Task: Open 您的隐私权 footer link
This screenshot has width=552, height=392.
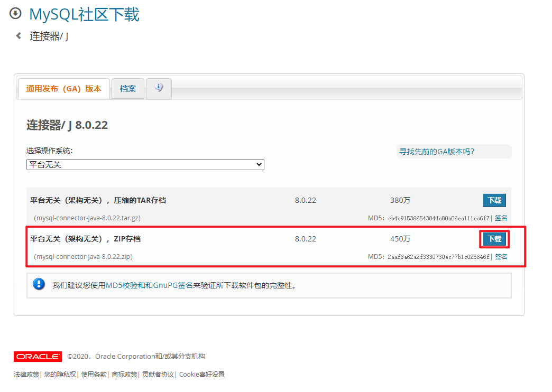Action: pos(60,375)
